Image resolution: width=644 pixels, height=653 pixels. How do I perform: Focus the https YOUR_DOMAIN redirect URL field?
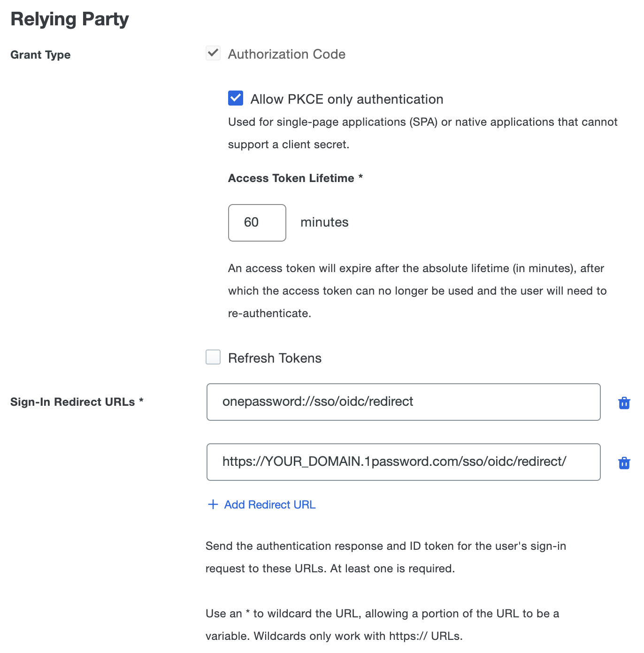(x=403, y=462)
